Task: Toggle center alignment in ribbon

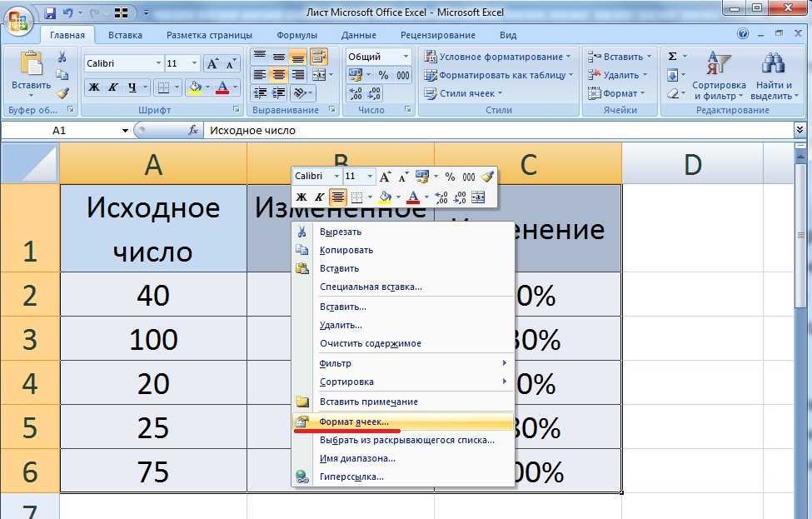Action: (x=279, y=75)
